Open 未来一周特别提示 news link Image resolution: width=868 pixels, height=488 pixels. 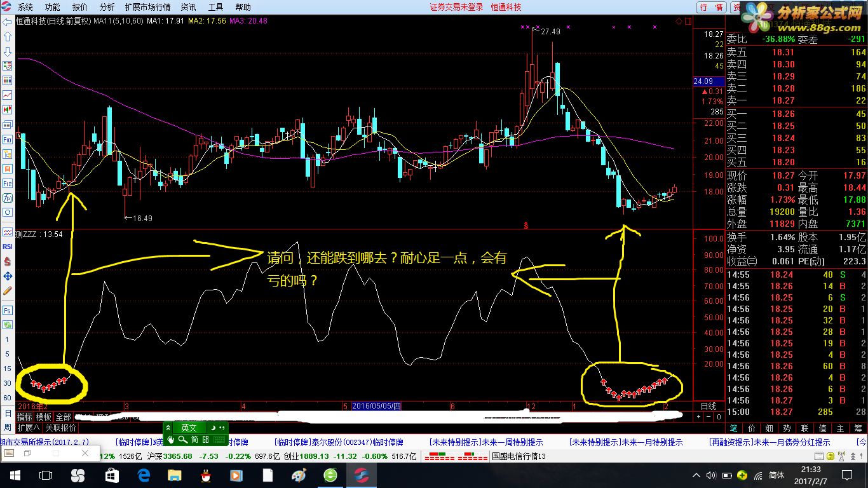[x=486, y=442]
